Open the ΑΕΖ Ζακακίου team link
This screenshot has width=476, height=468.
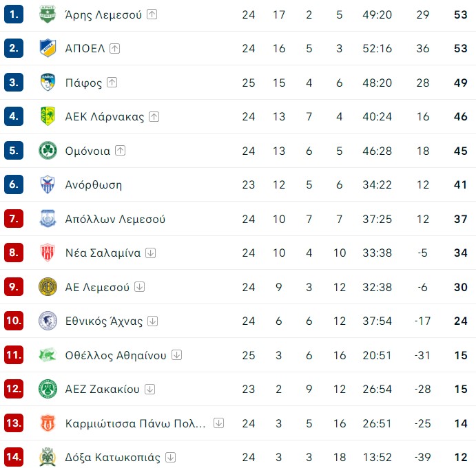coord(102,389)
